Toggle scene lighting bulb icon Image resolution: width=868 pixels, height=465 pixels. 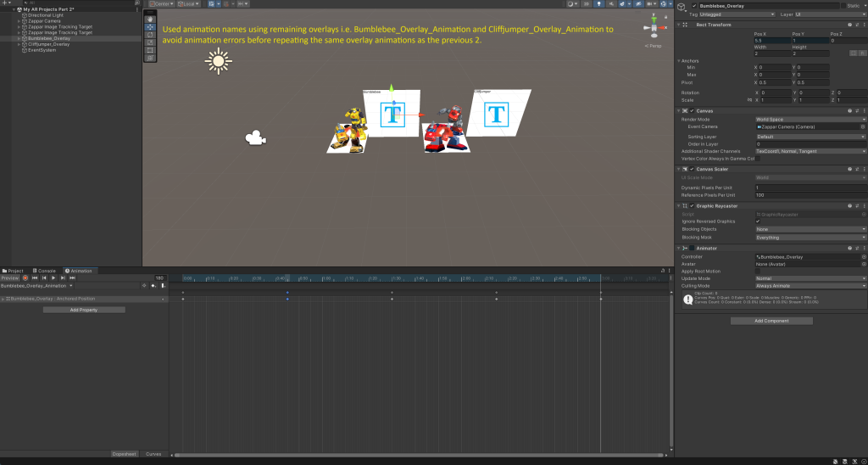(598, 3)
